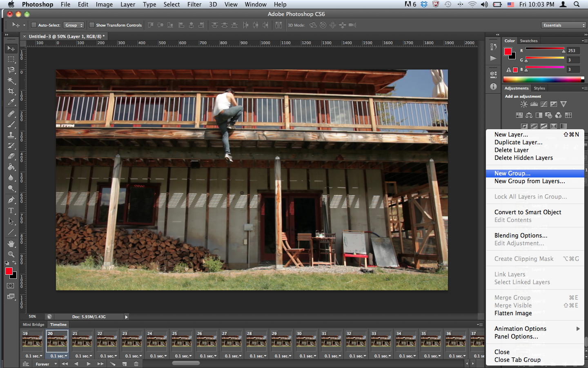Screen dimensions: 588x368
Task: Pick the Eyedropper tool
Action: point(11,102)
